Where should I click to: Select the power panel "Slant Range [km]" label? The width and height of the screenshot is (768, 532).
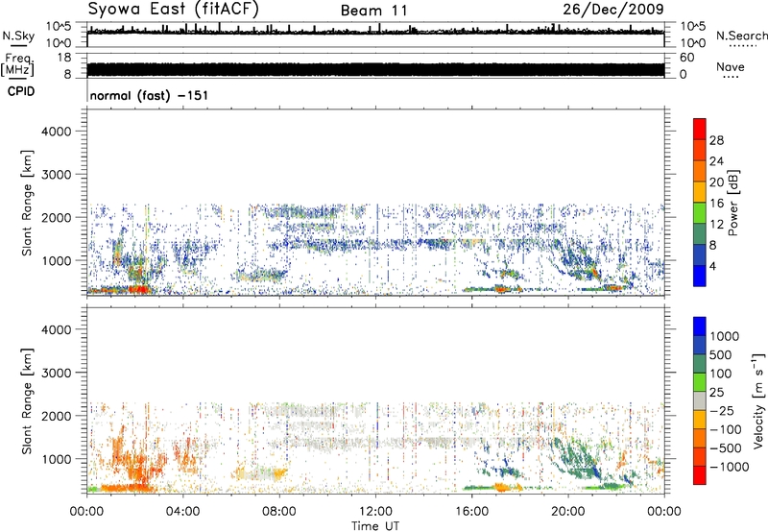(x=27, y=203)
